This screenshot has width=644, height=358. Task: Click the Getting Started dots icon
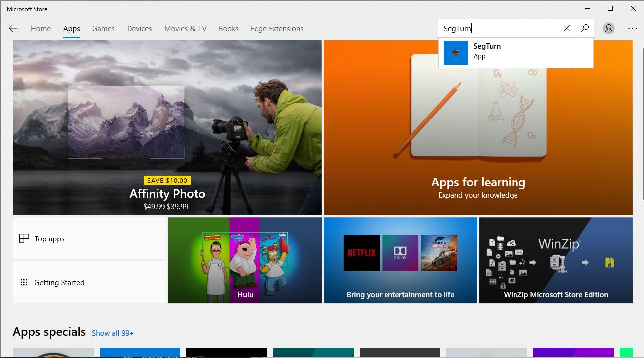[24, 282]
